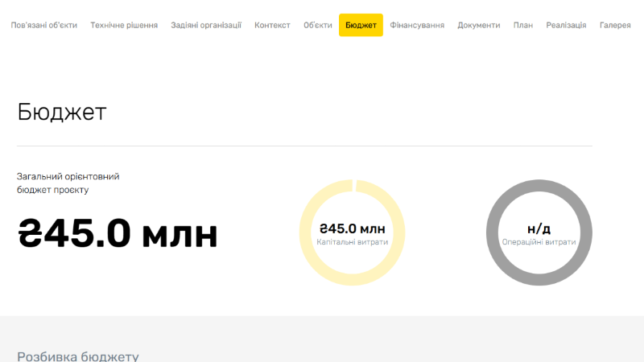
Task: Click the н/д value in grey chart
Action: [539, 228]
